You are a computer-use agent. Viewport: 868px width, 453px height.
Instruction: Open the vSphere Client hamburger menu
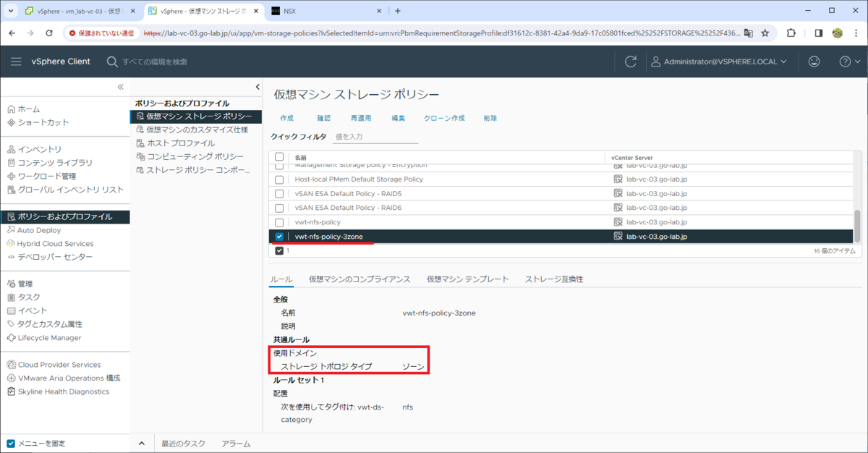[16, 62]
